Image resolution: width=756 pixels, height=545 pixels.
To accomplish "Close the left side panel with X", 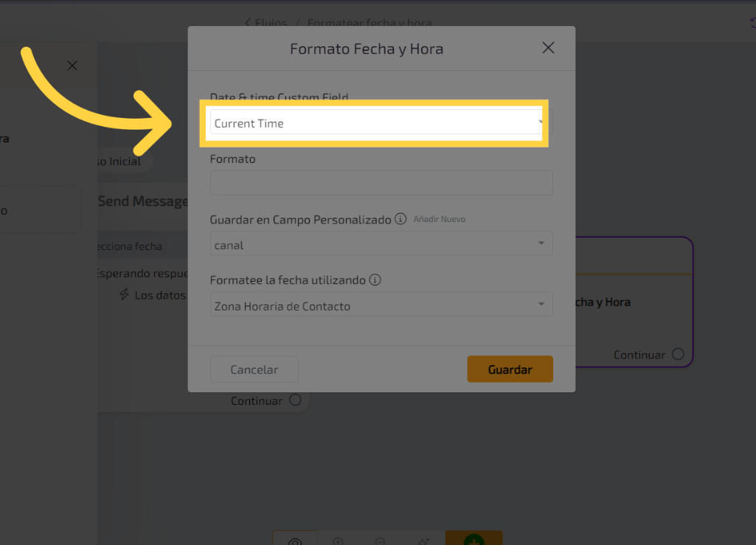I will [72, 66].
